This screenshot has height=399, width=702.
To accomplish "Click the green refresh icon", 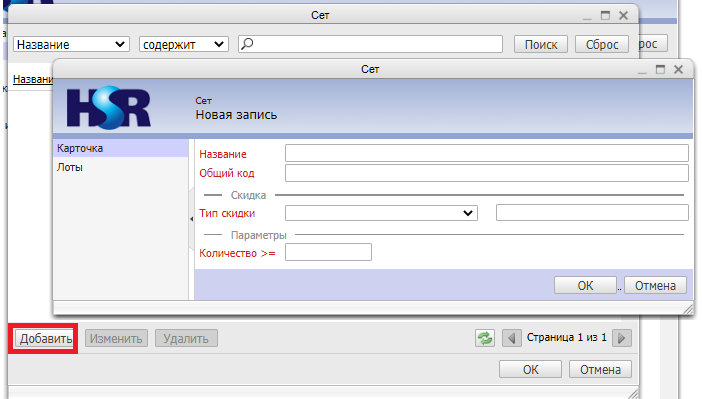I will (485, 338).
